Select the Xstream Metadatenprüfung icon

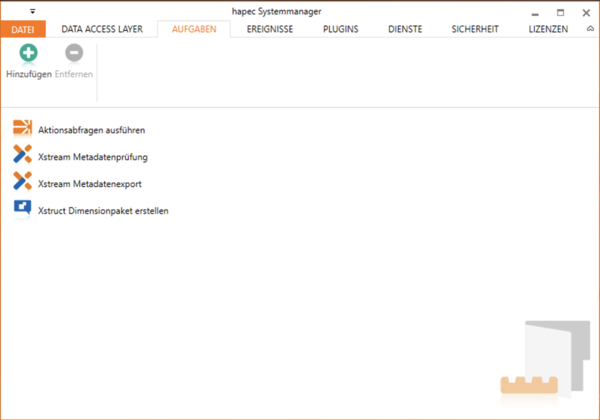[x=23, y=154]
